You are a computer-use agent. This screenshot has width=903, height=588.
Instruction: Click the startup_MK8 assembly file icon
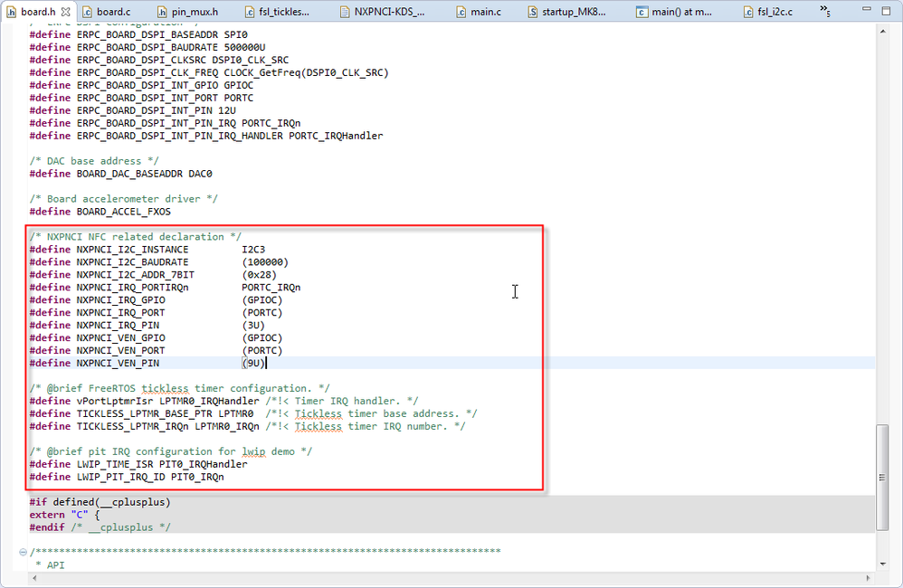[533, 12]
